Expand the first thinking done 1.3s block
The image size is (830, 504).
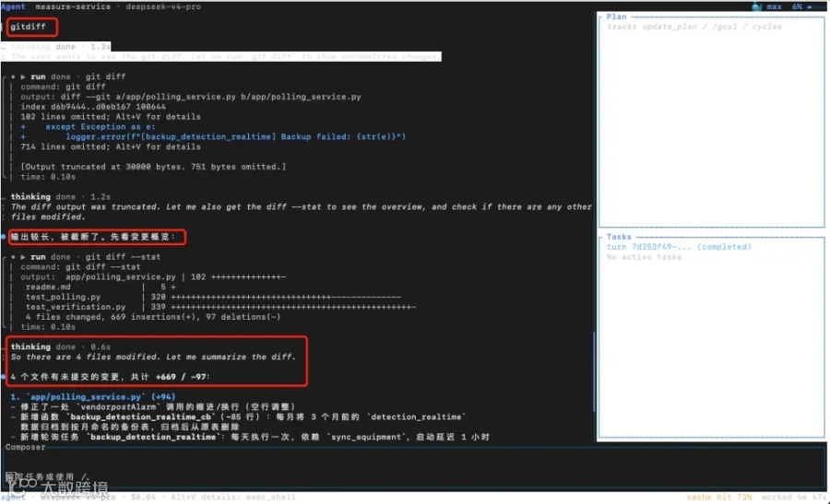tap(60, 47)
